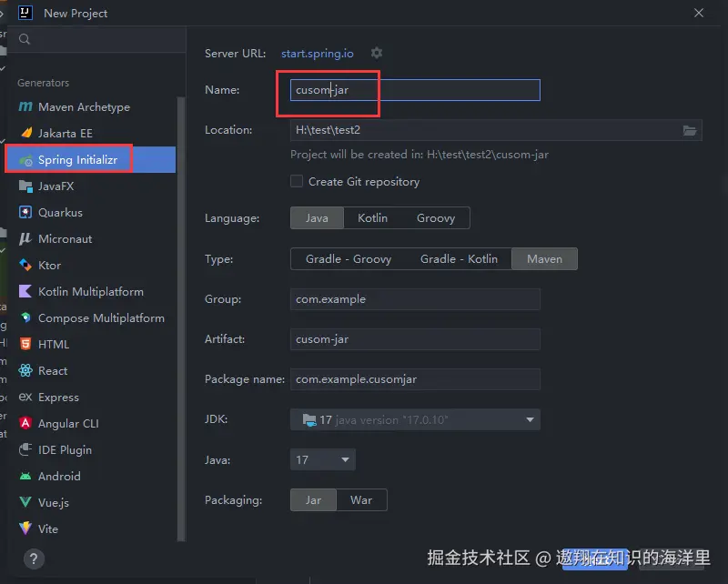Click the generators list scrollbar

(181, 319)
